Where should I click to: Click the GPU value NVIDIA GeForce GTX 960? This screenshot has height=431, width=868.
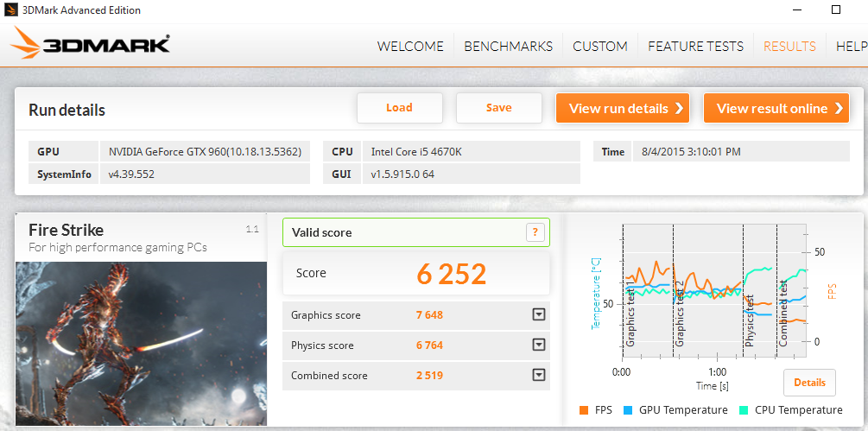(205, 152)
